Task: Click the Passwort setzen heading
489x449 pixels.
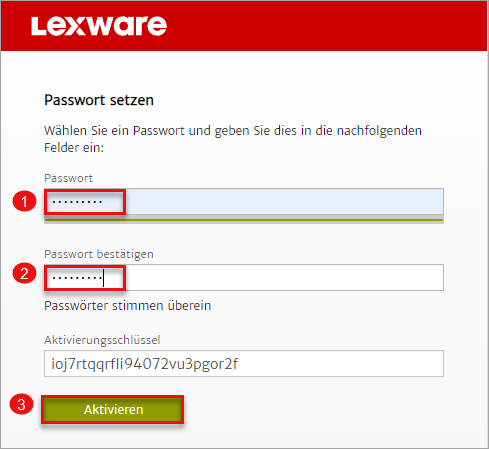Action: (99, 100)
